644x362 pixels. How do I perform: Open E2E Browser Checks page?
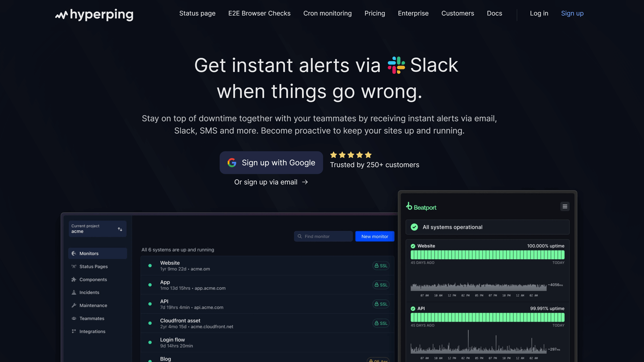[259, 13]
